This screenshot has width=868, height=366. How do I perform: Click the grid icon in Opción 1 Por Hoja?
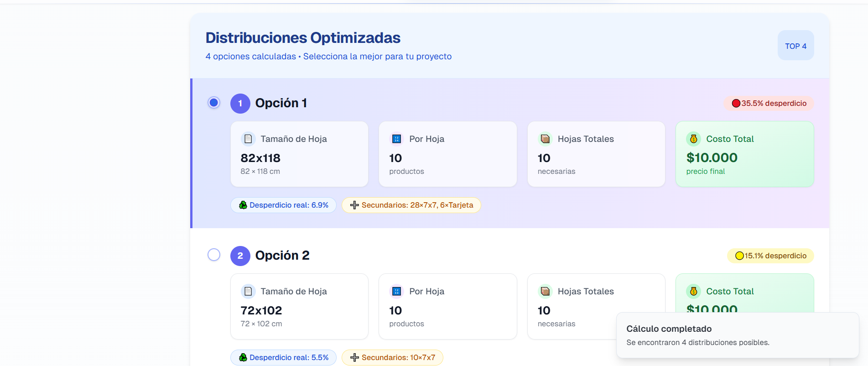396,139
